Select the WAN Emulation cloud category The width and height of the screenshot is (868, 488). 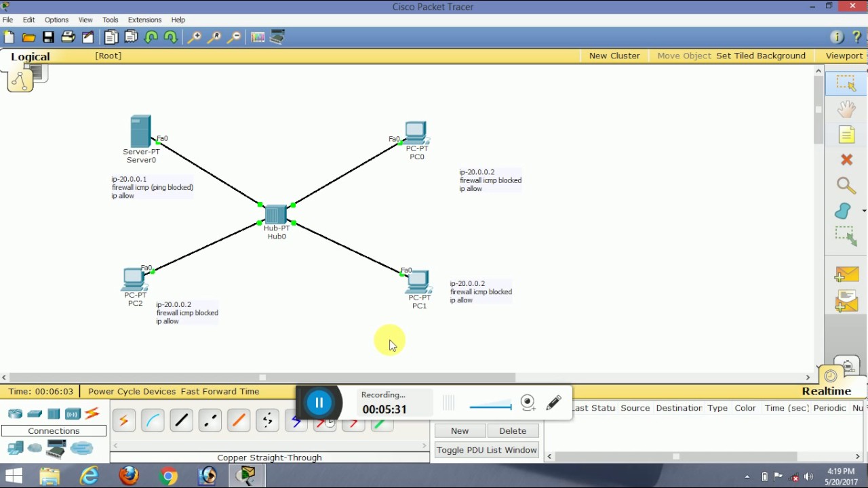[x=35, y=448]
